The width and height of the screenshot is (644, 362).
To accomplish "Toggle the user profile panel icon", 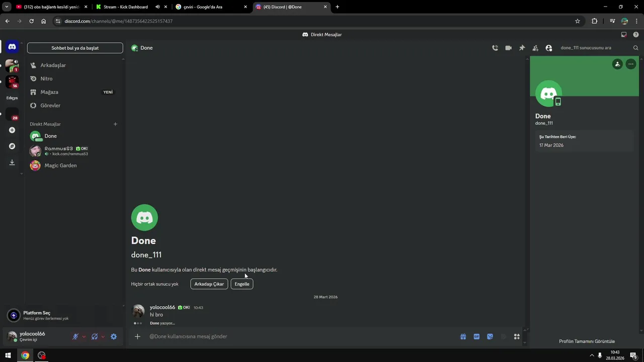I will pos(549,48).
